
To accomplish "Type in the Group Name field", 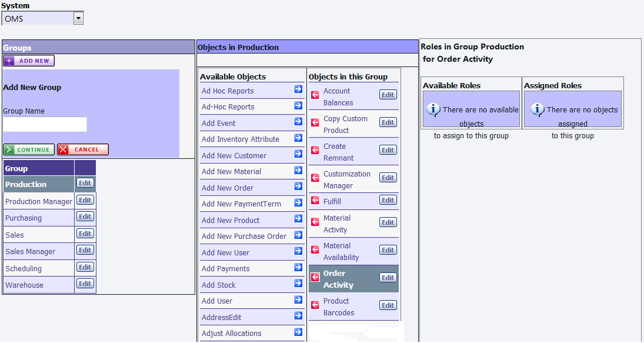I will point(45,124).
